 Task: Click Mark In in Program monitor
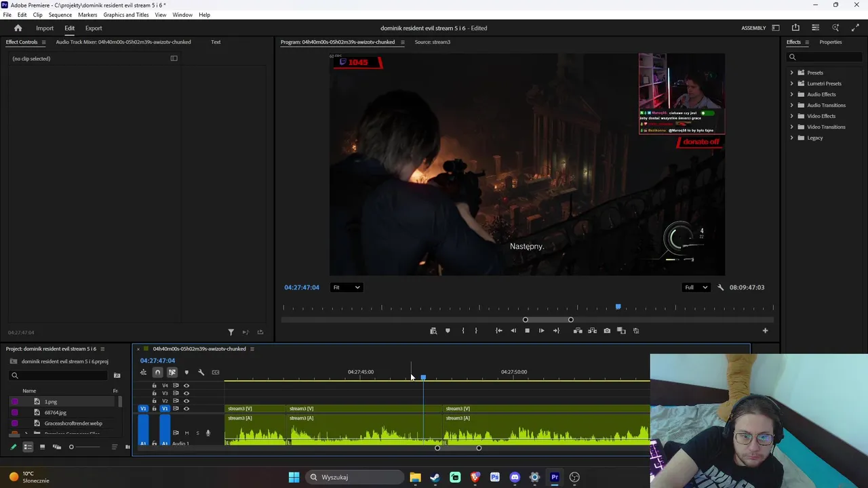tap(463, 331)
